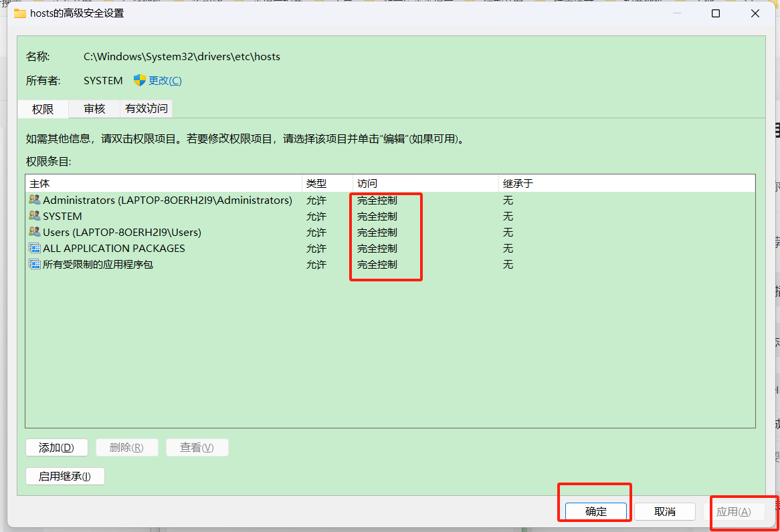Click 完全控制 in the Administrators row
The image size is (780, 532).
377,200
